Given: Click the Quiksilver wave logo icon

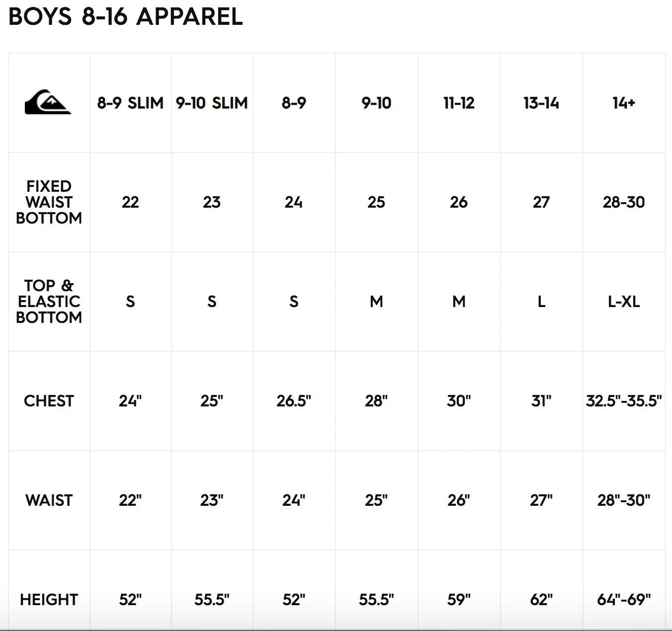Looking at the screenshot, I should (x=48, y=102).
